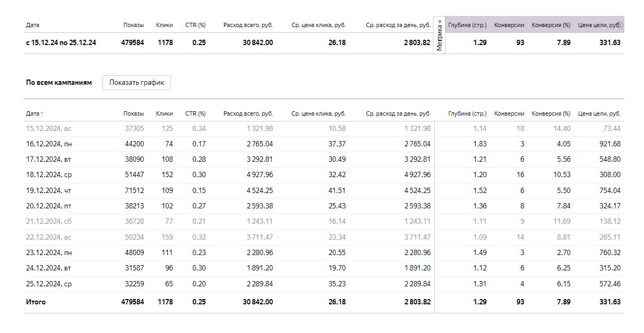Sort lower table by Расход всего header

[248, 113]
